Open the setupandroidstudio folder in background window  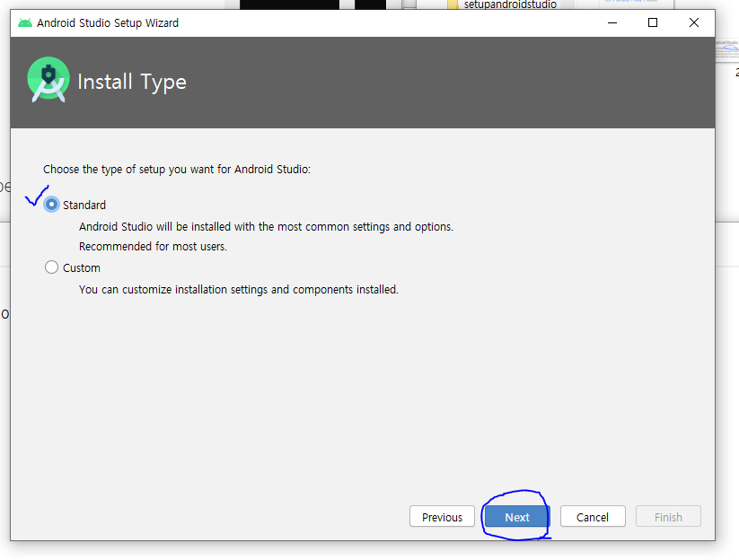pyautogui.click(x=502, y=4)
